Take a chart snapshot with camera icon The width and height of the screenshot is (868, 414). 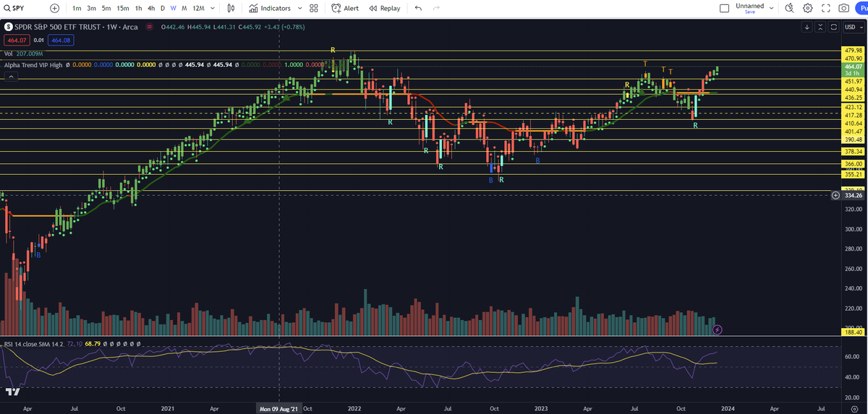pos(843,8)
